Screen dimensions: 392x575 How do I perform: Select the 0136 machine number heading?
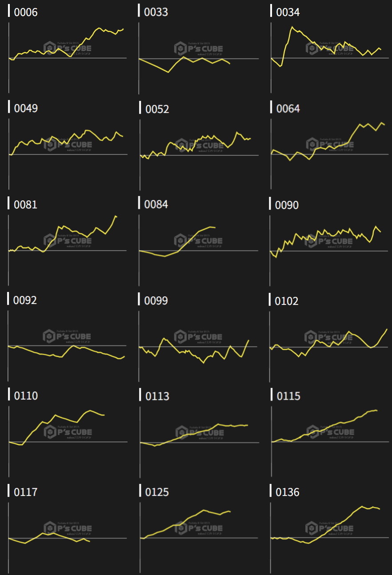click(288, 492)
